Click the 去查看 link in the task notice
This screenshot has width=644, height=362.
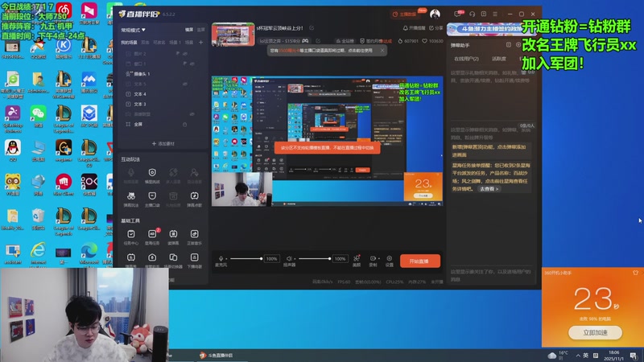(x=489, y=189)
